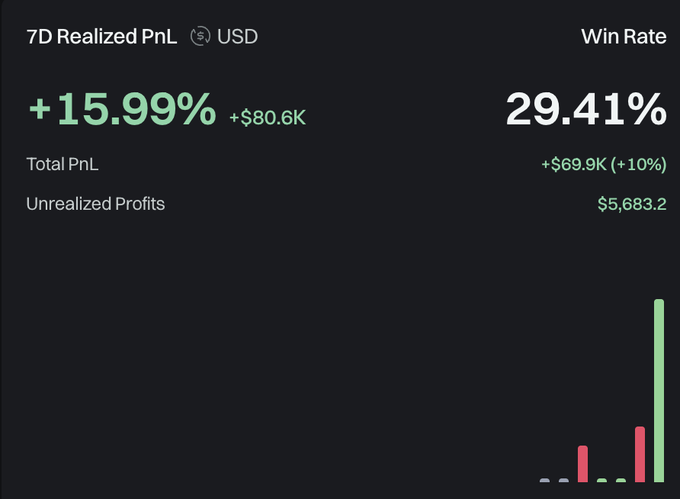Click the second gray bar in chart

pyautogui.click(x=564, y=480)
